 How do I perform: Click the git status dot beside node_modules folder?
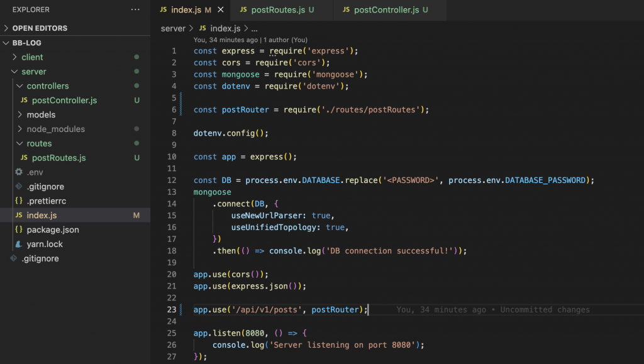pos(136,129)
